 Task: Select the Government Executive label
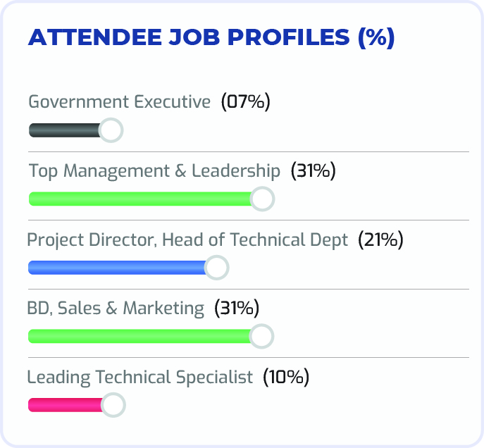click(x=119, y=102)
